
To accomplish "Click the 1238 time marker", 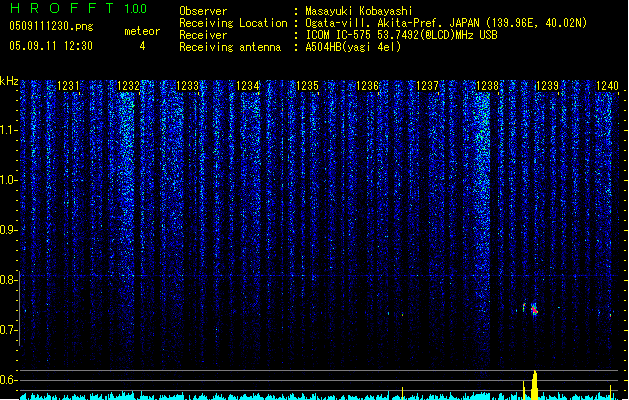I will pos(487,86).
